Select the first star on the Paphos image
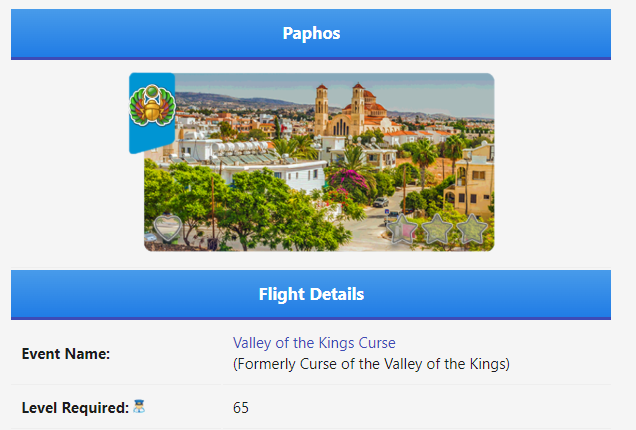This screenshot has width=636, height=430. click(x=403, y=229)
